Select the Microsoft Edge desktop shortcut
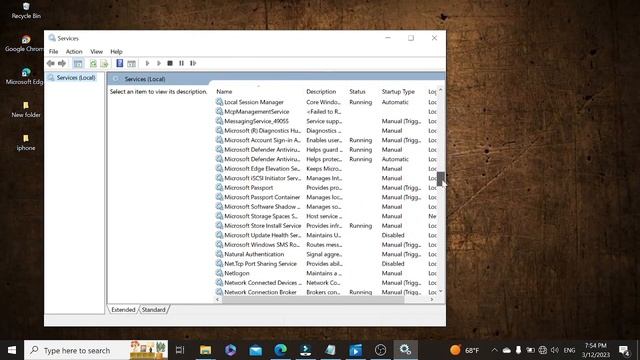This screenshot has height=360, width=640. (24, 77)
